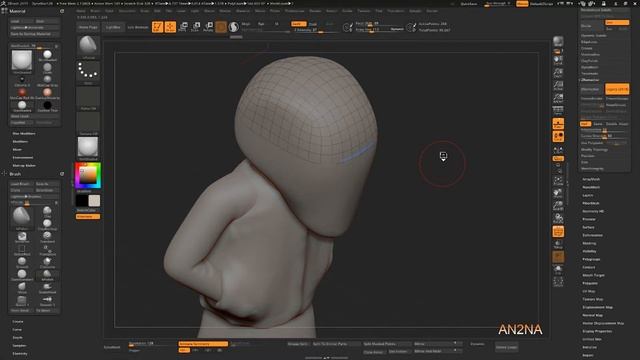Image resolution: width=640 pixels, height=360 pixels.
Task: Expand the Dynamic Subdiv section
Action: tap(594, 36)
